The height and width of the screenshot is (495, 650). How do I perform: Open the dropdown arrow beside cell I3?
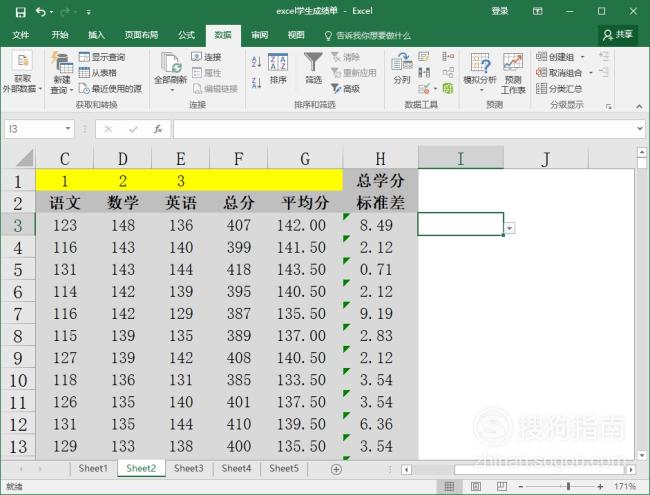509,228
